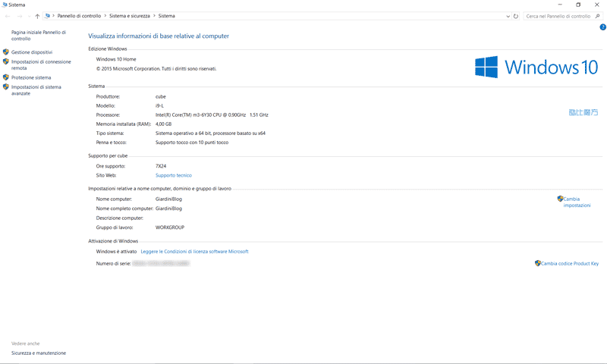Click shield icon beside 'Gestione dispositivi'

6,52
